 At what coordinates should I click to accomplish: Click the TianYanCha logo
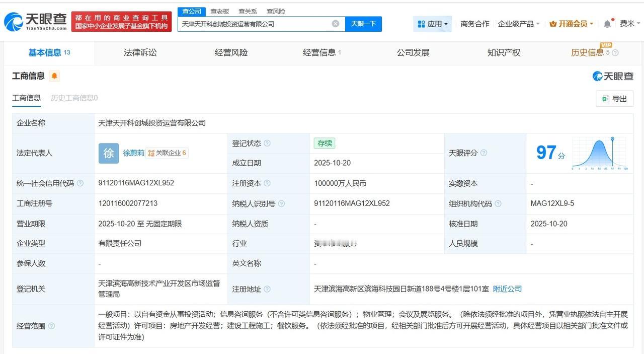tap(36, 21)
